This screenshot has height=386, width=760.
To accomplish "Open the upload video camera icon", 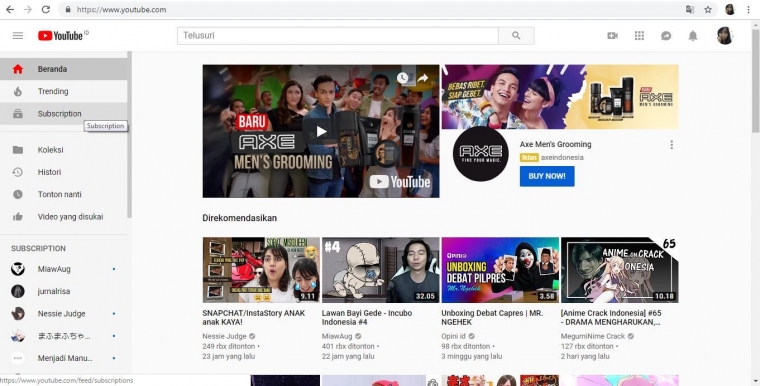I will pos(613,35).
